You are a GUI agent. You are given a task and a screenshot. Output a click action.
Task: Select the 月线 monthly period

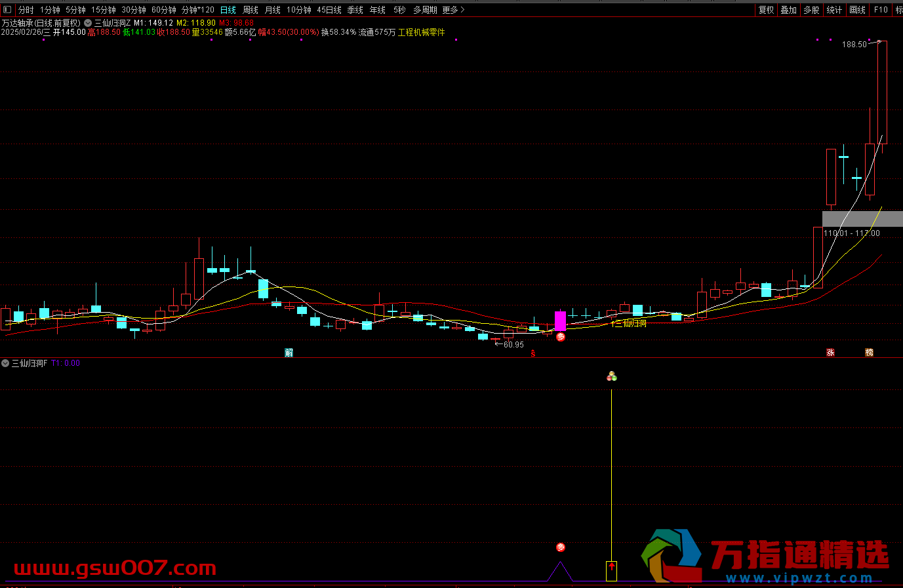click(x=273, y=10)
